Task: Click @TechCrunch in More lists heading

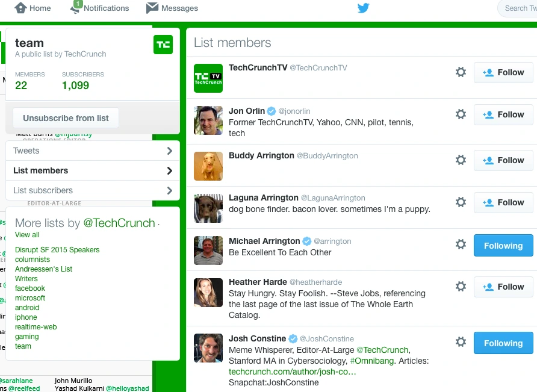Action: [119, 223]
